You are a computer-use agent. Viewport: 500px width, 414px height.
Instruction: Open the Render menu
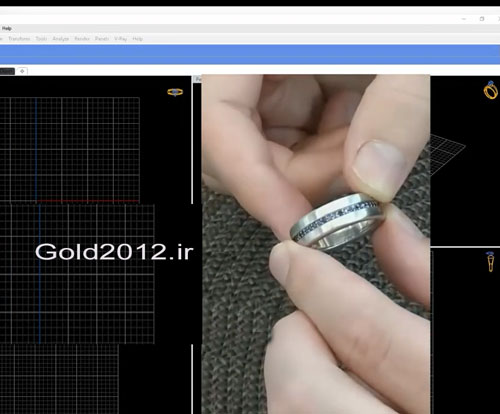click(82, 39)
